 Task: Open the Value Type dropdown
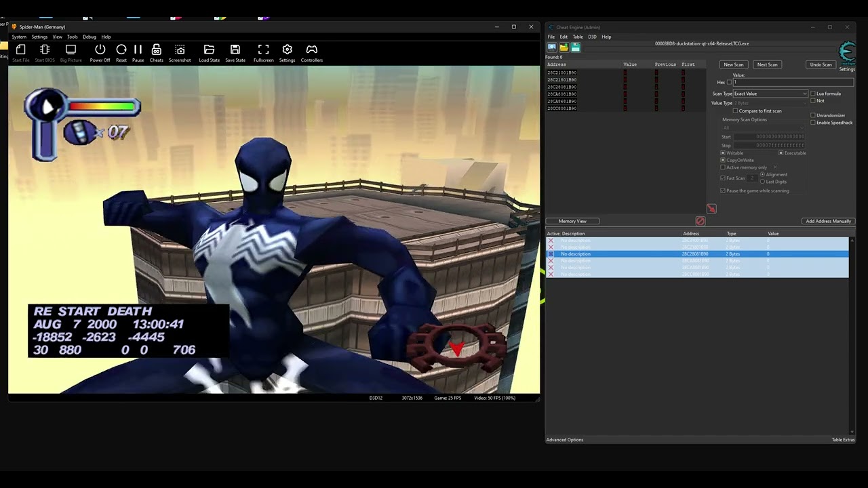coord(770,103)
